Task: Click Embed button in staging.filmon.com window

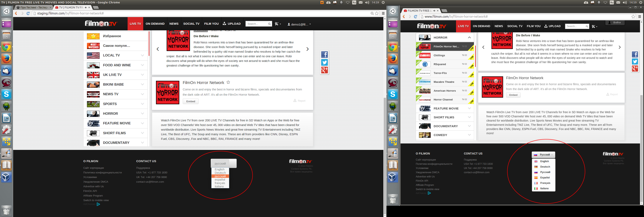Action: [x=191, y=101]
